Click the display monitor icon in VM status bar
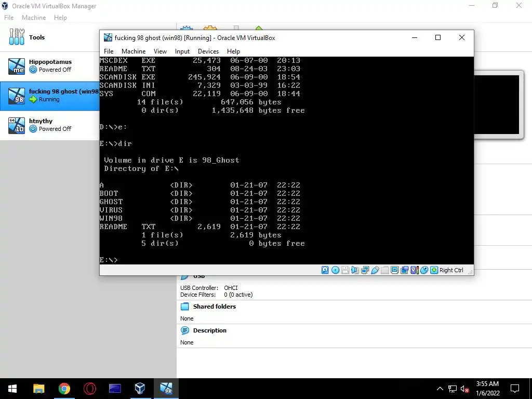Screen dimensions: 532x399 tap(394, 270)
